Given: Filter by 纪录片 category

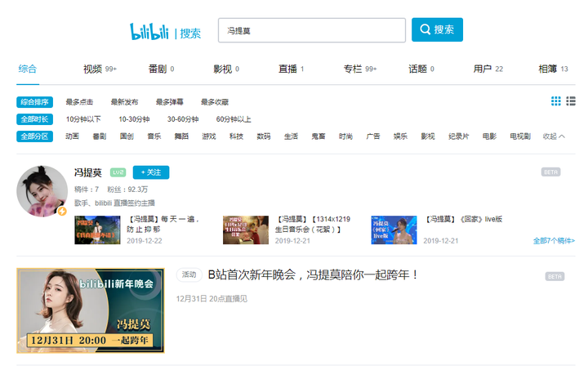Looking at the screenshot, I should click(x=459, y=136).
